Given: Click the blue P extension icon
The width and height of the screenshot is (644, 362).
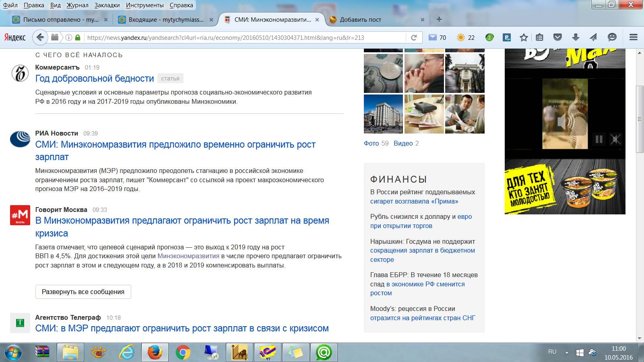Looking at the screenshot, I should point(507,37).
